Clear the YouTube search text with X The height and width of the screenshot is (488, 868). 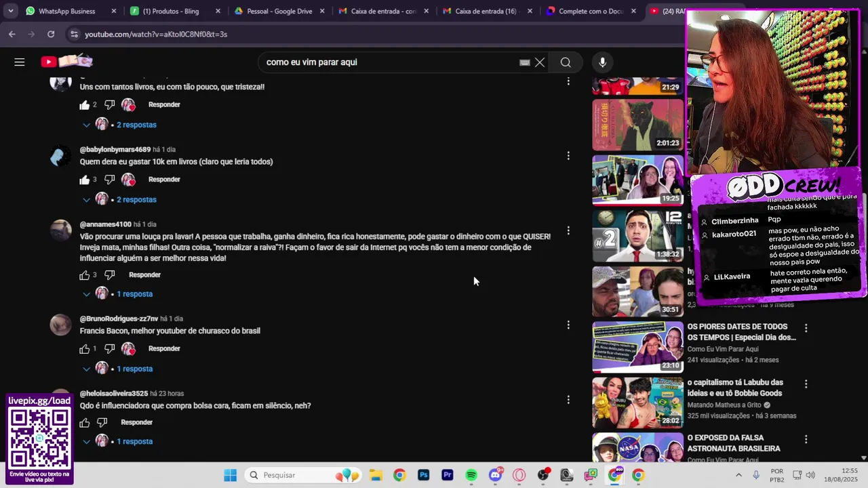coord(540,62)
